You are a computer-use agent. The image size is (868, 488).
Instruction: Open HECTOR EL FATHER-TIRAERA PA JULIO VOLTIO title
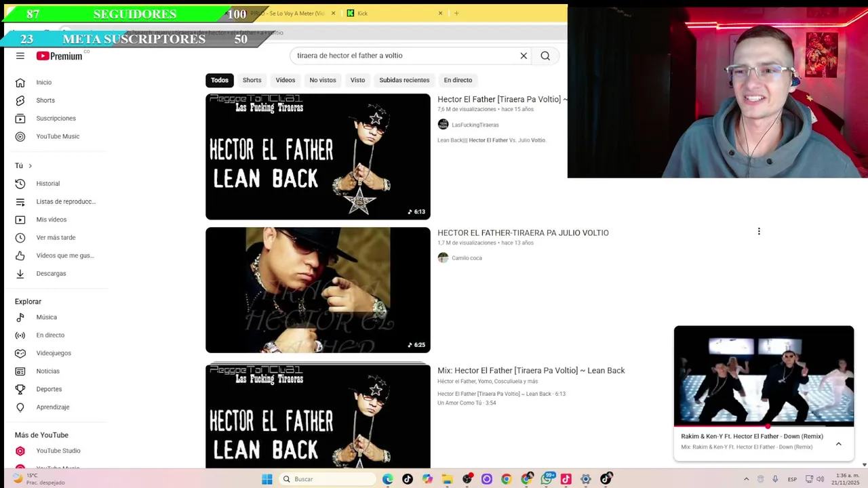coord(523,232)
